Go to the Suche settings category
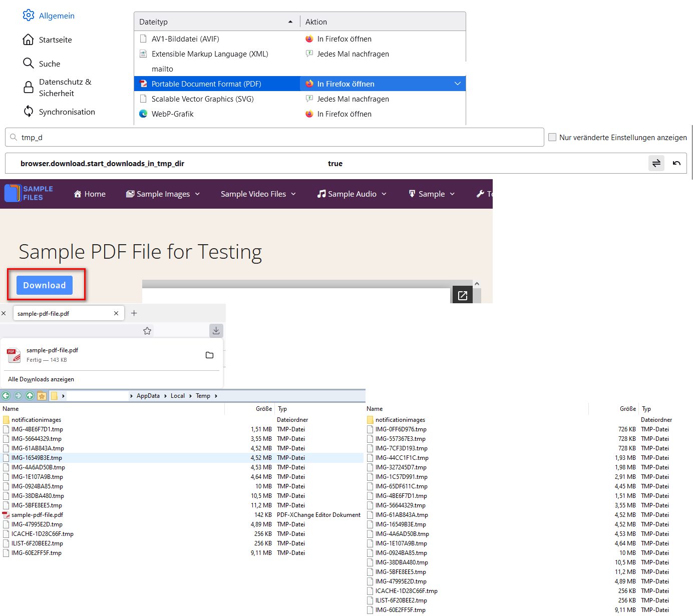Viewport: 693px width, 616px height. [42, 64]
